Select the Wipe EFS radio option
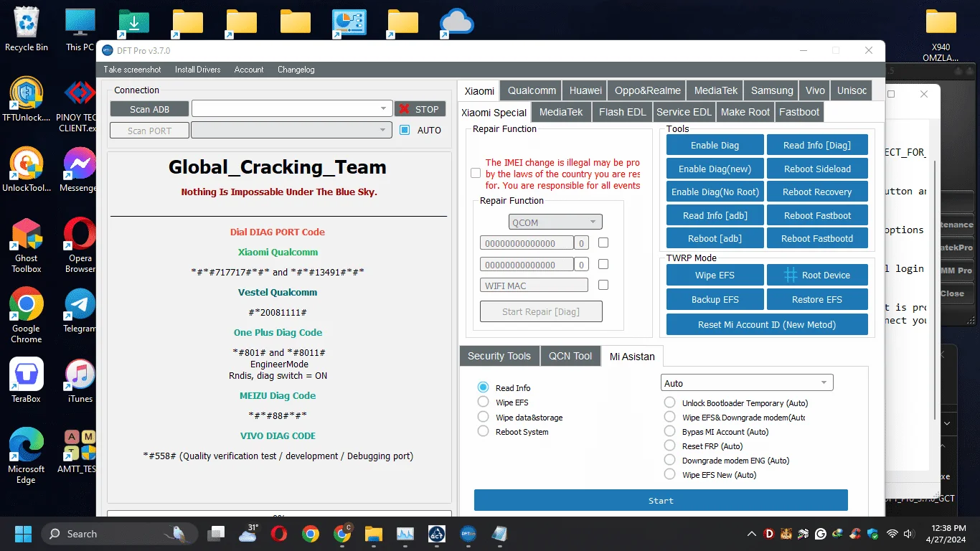Viewport: 980px width, 551px height. (x=483, y=402)
